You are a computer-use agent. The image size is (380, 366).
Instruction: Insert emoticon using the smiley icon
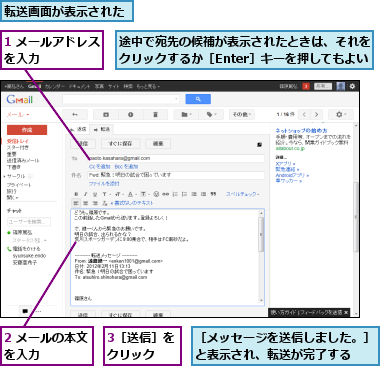point(156,194)
